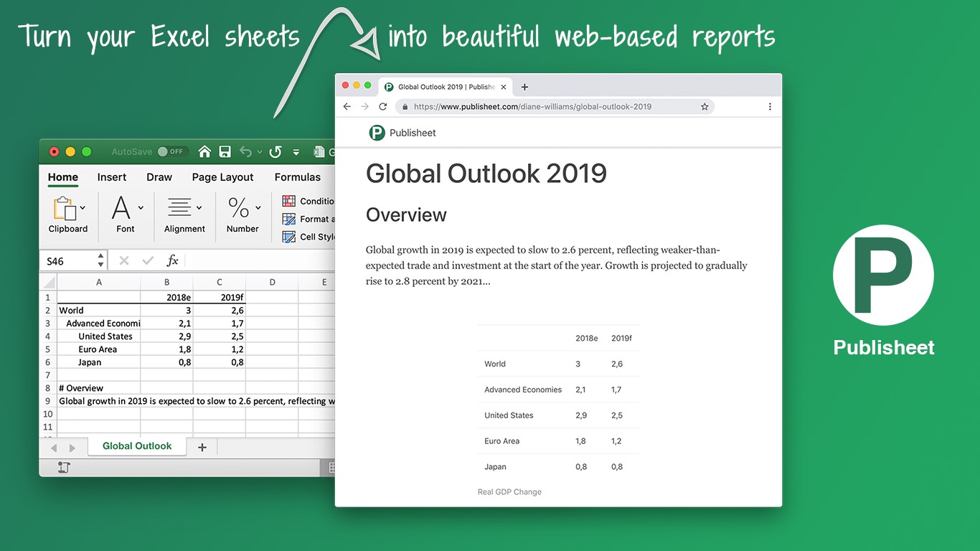Image resolution: width=980 pixels, height=551 pixels.
Task: Click the browser Forward arrow
Action: tap(365, 106)
